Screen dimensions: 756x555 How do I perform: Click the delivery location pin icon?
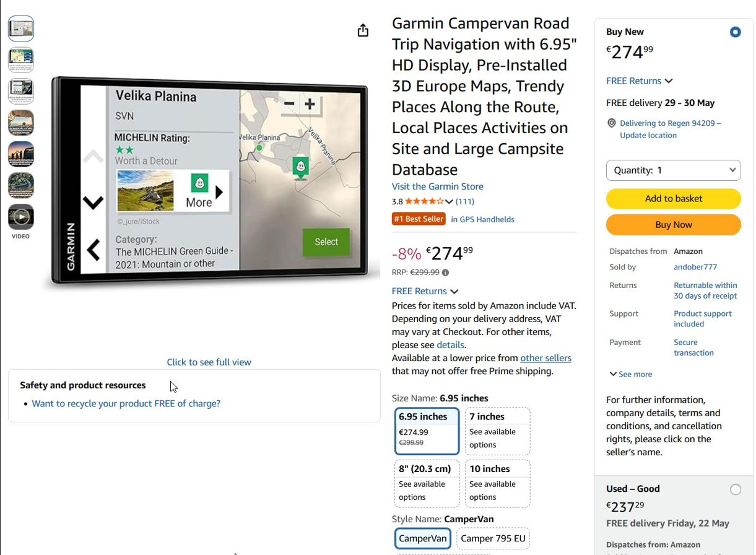[x=612, y=123]
